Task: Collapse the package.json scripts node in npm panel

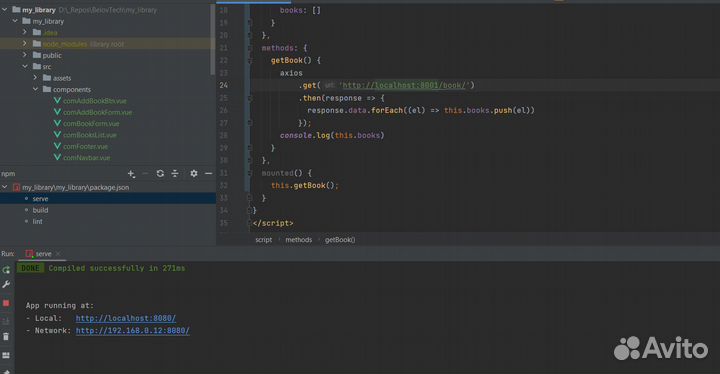Action: [x=5, y=187]
